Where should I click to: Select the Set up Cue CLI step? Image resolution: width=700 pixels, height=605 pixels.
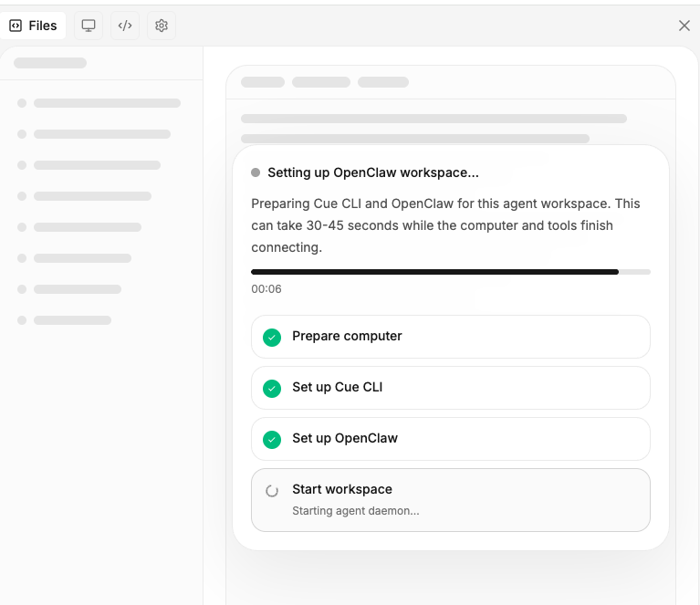coord(451,388)
